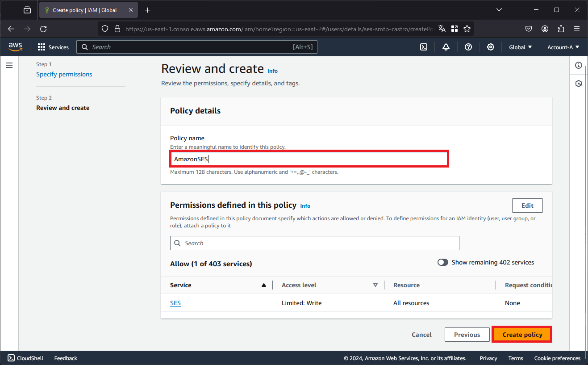Open the notifications bell
588x365 pixels.
click(x=446, y=47)
